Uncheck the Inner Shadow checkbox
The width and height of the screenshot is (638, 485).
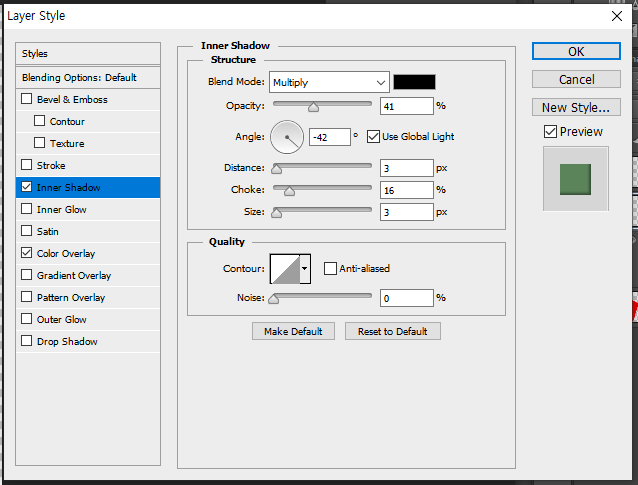click(26, 187)
